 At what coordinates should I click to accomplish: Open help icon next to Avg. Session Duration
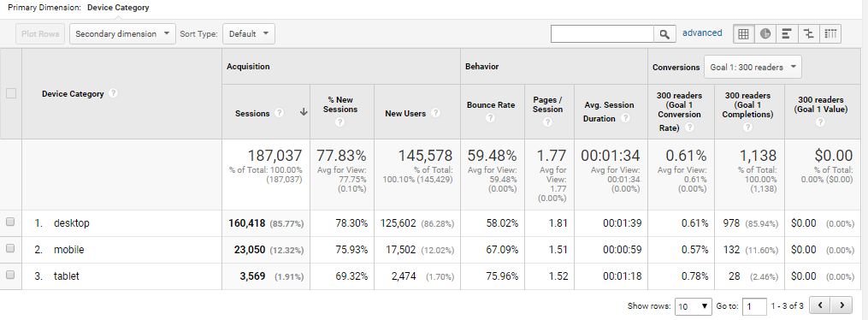coord(625,118)
